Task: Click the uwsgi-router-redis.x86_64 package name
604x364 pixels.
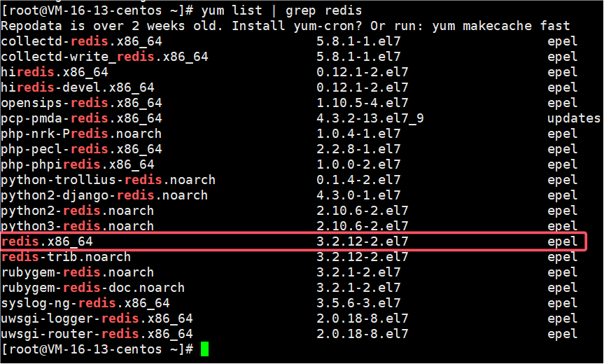Action: (97, 334)
